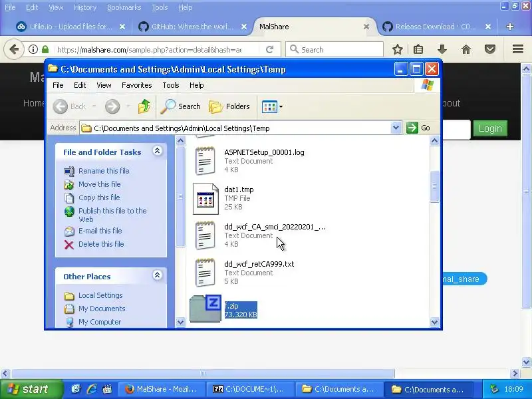Open Forward history dropdown arrow

pyautogui.click(x=128, y=106)
